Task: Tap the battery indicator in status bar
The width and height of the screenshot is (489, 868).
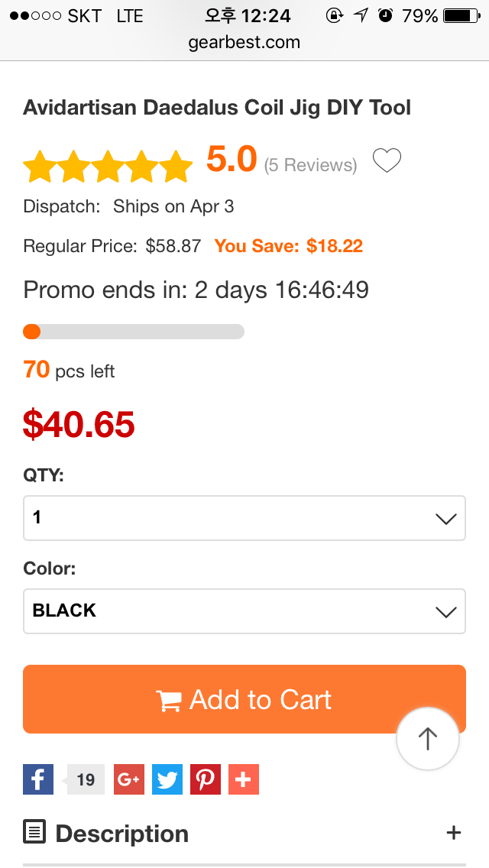Action: coord(461,15)
